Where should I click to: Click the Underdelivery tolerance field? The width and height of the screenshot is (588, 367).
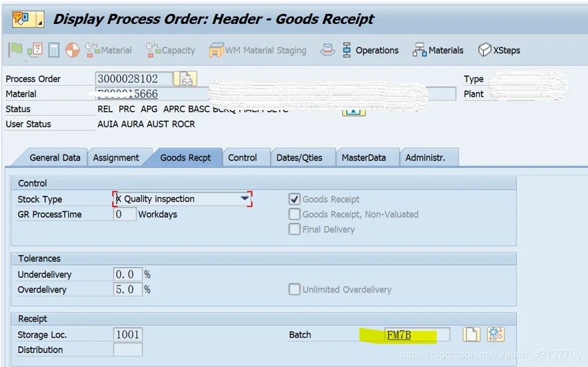[128, 274]
